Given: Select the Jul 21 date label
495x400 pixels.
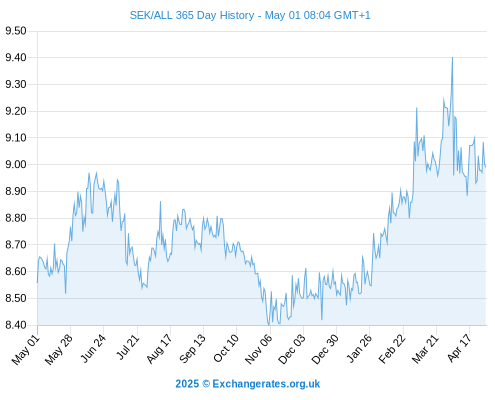Looking at the screenshot, I should pos(128,347).
